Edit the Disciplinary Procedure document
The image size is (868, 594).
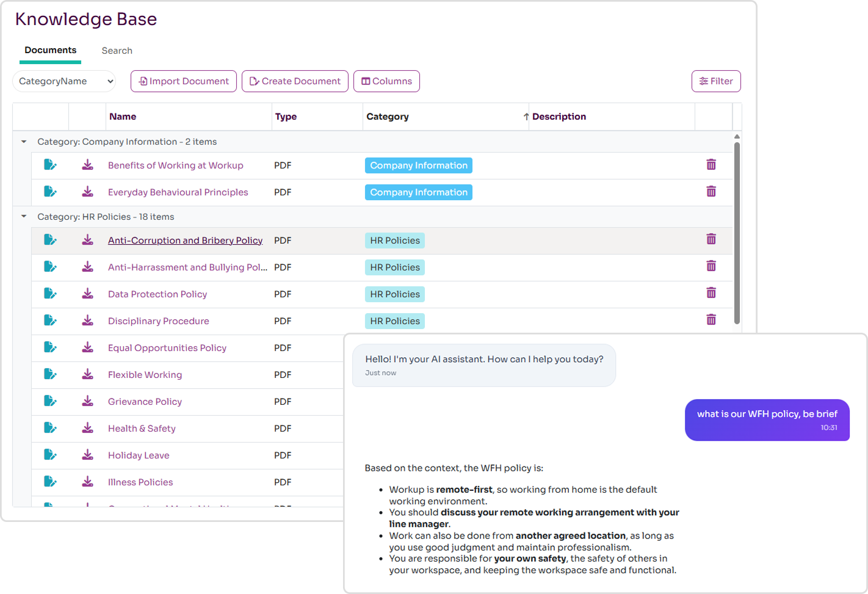pyautogui.click(x=50, y=321)
